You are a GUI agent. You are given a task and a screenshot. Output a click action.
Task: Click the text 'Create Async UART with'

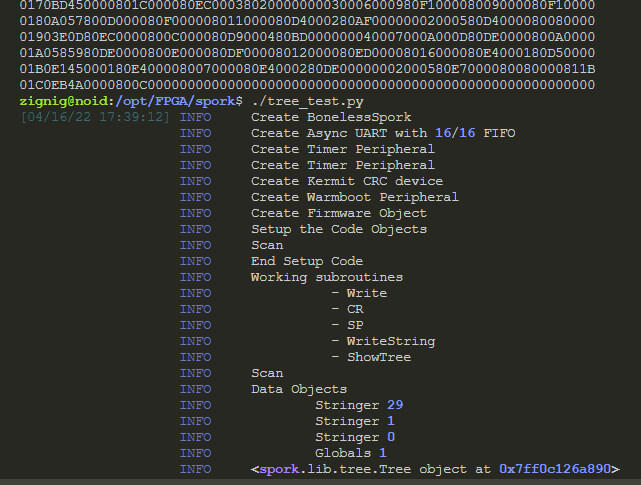(339, 133)
